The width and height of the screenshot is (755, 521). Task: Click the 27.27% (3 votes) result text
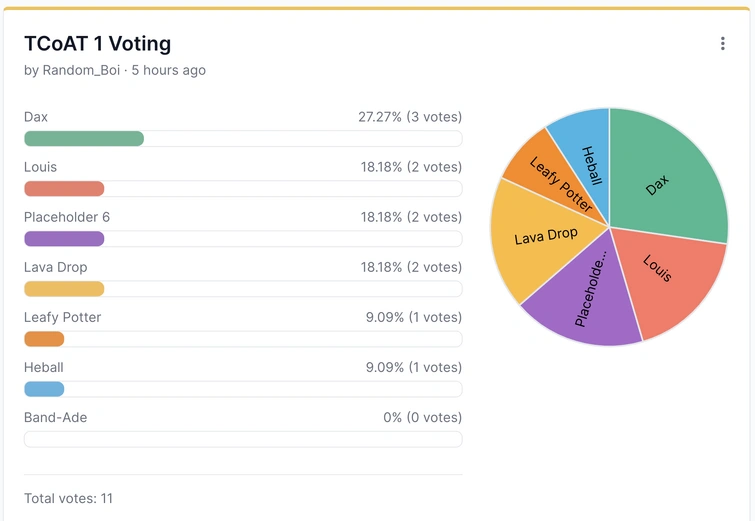click(x=410, y=117)
